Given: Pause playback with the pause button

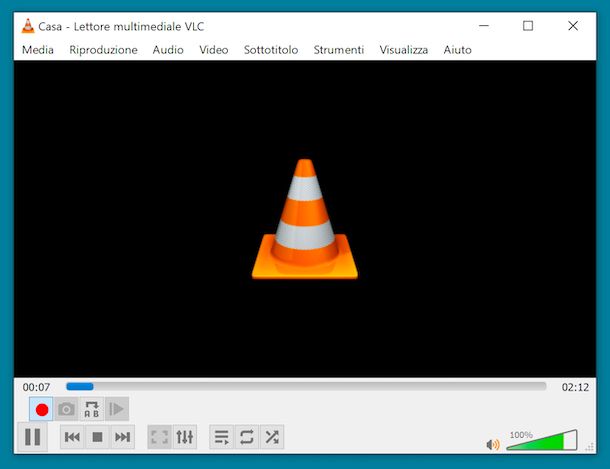Looking at the screenshot, I should [x=33, y=437].
